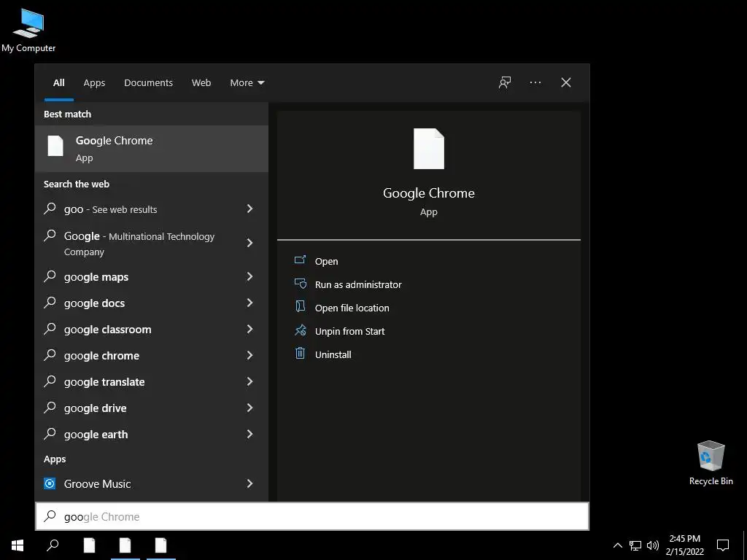The width and height of the screenshot is (747, 560).
Task: Expand arrow for google classroom result
Action: click(249, 329)
